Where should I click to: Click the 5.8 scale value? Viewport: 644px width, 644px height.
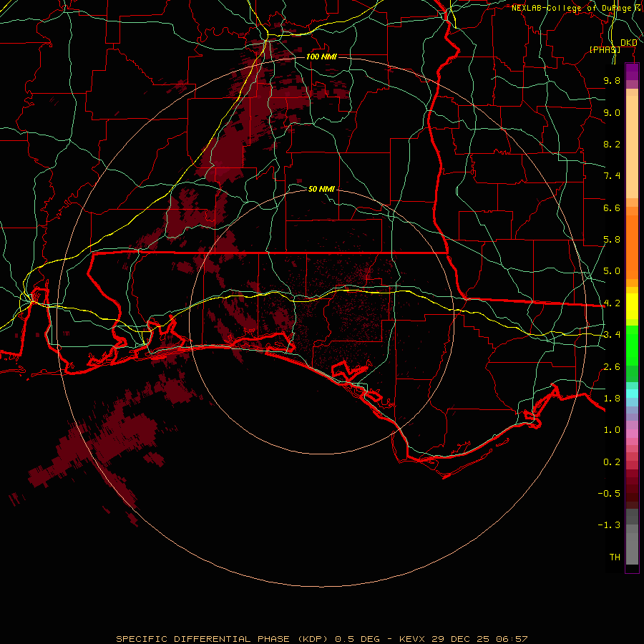tap(612, 240)
